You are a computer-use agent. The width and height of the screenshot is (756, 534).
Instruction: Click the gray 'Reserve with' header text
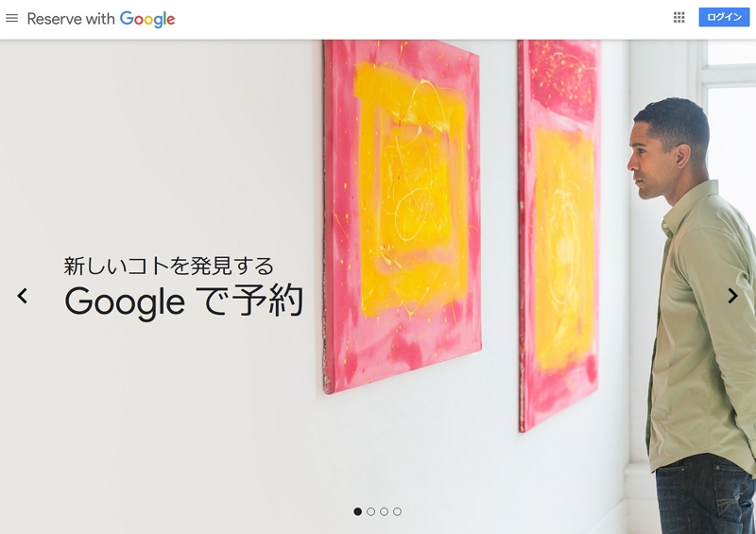click(x=71, y=19)
